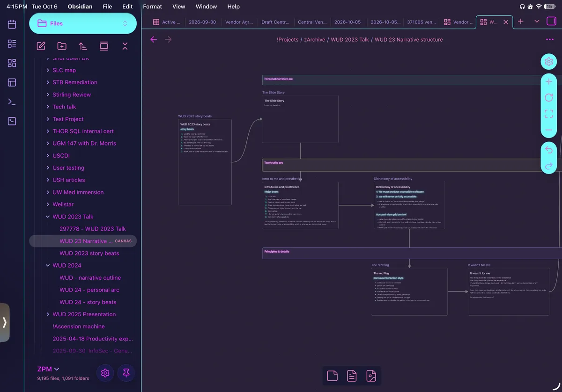Image resolution: width=562 pixels, height=392 pixels.
Task: Open the 297778 - WUD 2023 Talk note
Action: pyautogui.click(x=93, y=229)
